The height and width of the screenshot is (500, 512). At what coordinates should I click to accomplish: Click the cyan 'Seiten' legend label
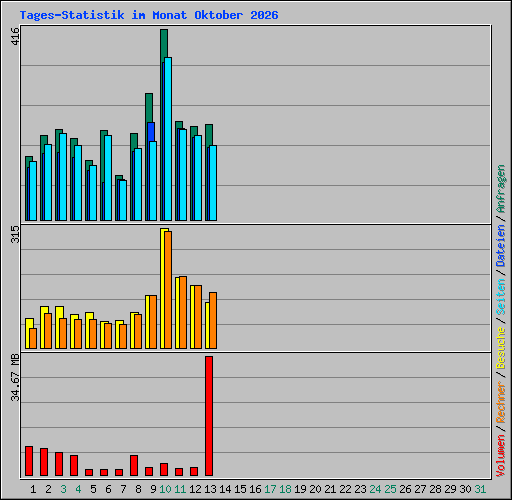point(501,297)
